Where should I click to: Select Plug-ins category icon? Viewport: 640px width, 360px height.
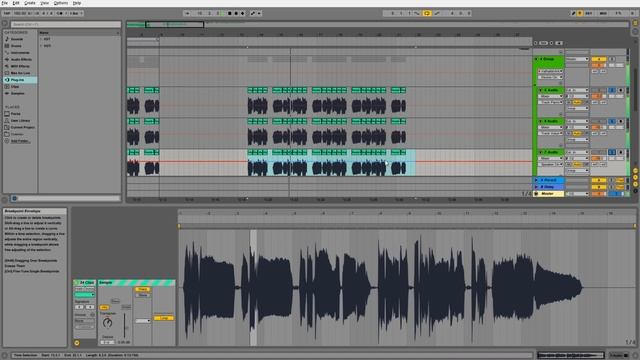point(7,80)
